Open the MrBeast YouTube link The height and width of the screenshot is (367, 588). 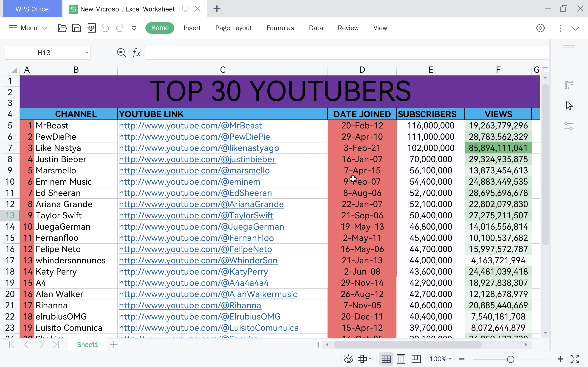point(190,125)
